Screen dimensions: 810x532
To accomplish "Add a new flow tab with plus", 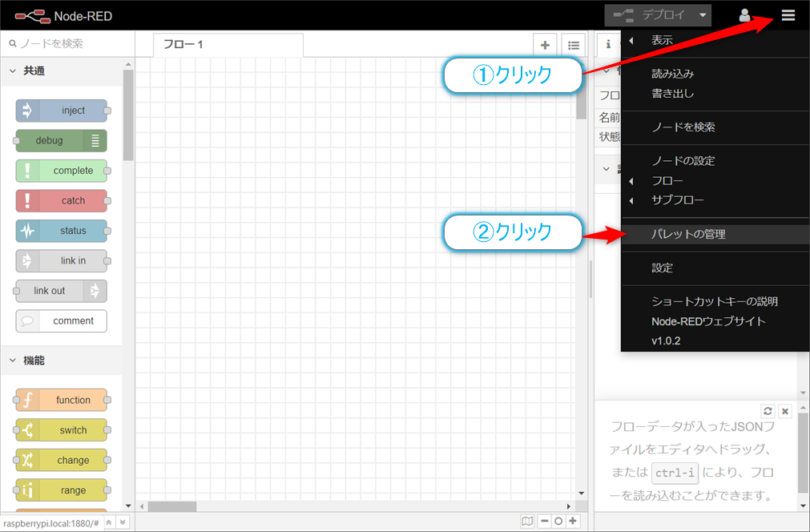I will (x=545, y=45).
